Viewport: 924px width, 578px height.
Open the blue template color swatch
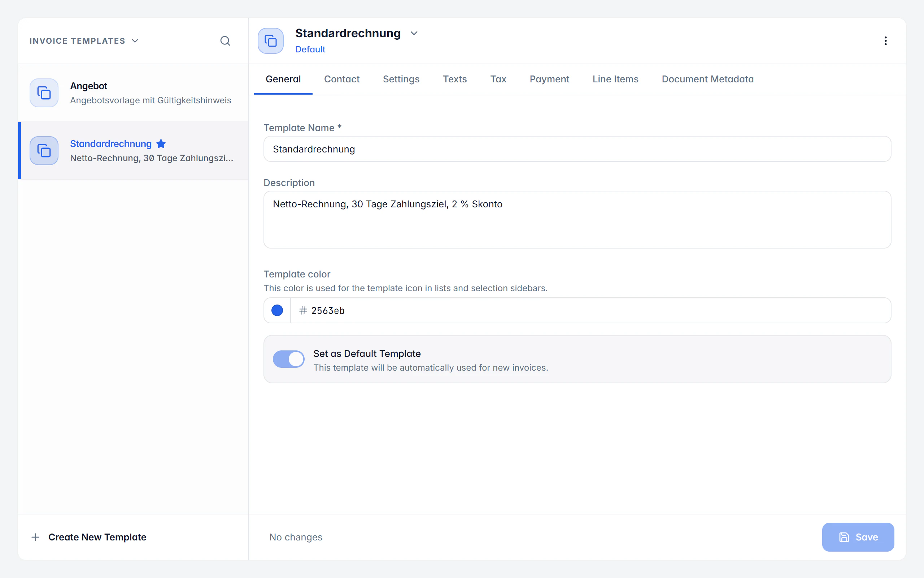pos(277,310)
